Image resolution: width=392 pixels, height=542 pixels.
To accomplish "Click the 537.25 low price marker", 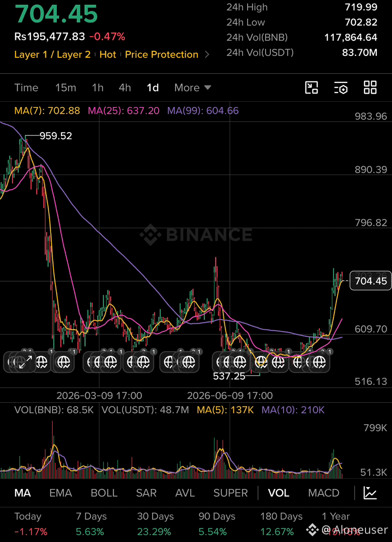I will [x=229, y=376].
